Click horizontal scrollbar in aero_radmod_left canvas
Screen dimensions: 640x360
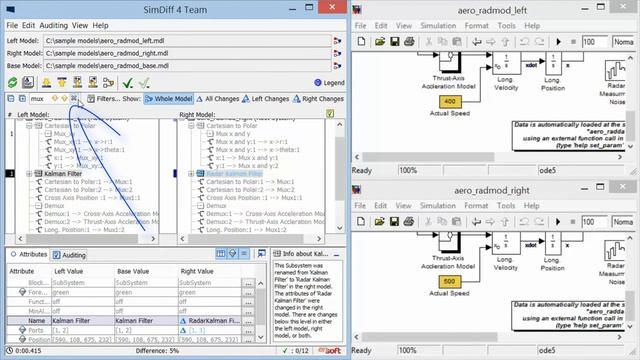click(x=428, y=157)
